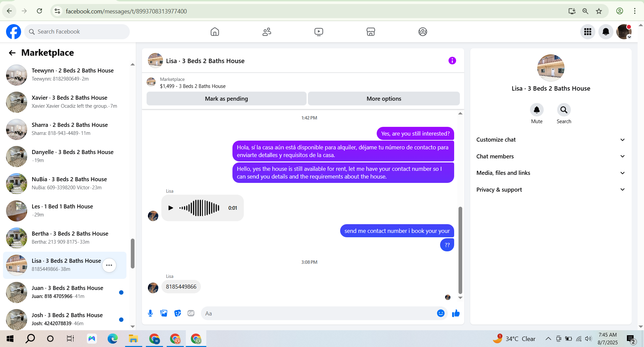Click the message text field Aa

pyautogui.click(x=319, y=313)
